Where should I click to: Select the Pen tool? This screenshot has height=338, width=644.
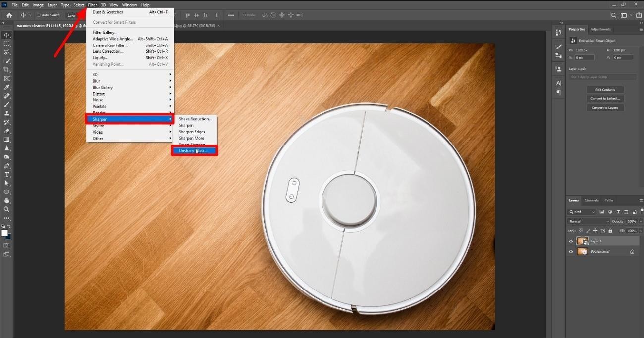click(x=7, y=166)
